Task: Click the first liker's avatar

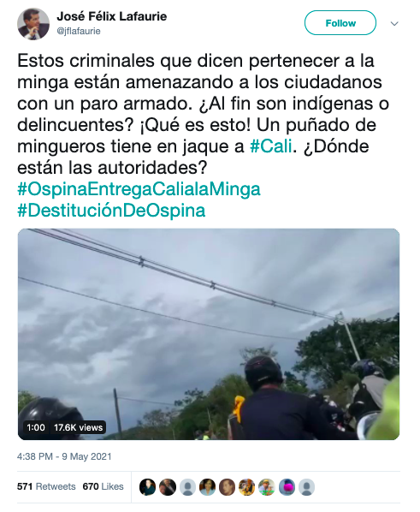Action: [147, 487]
